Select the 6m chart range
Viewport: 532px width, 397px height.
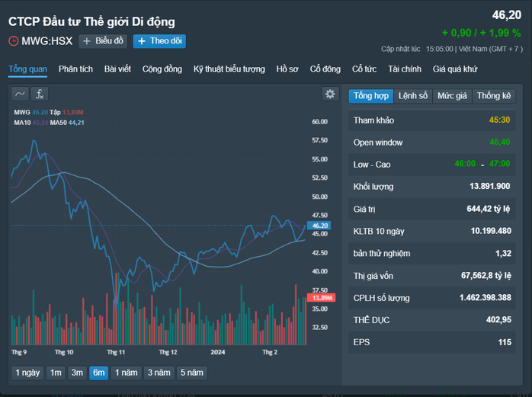tap(99, 373)
